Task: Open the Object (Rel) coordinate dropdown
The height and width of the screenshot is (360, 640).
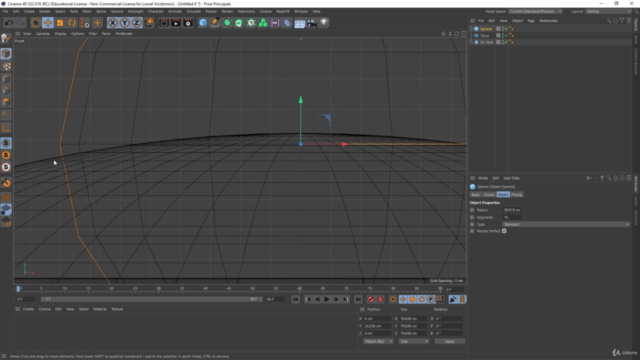Action: [x=378, y=341]
